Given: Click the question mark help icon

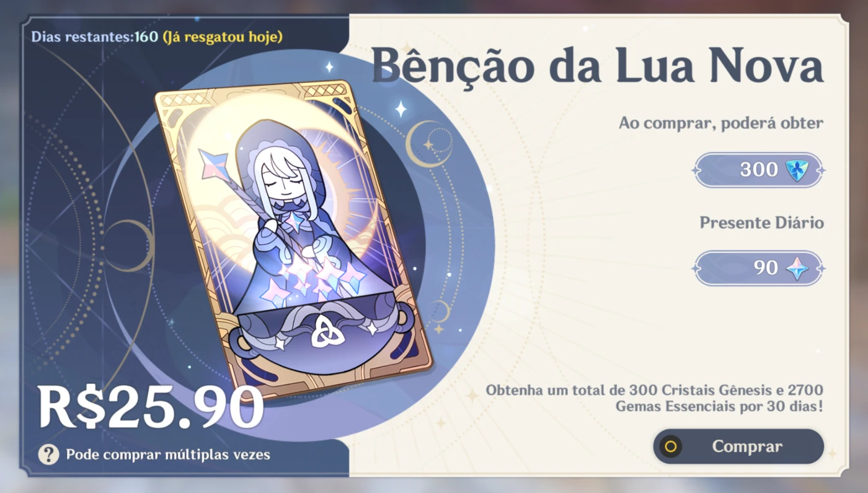Looking at the screenshot, I should tap(49, 455).
